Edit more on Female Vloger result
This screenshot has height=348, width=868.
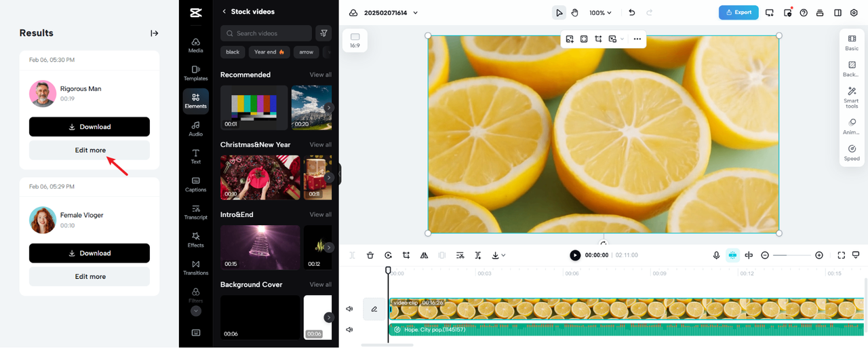pyautogui.click(x=90, y=276)
